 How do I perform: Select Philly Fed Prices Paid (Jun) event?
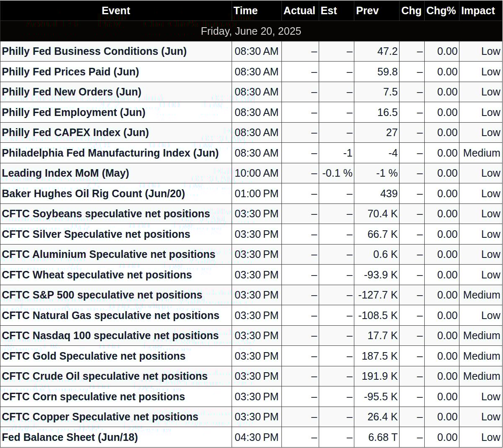pyautogui.click(x=70, y=72)
